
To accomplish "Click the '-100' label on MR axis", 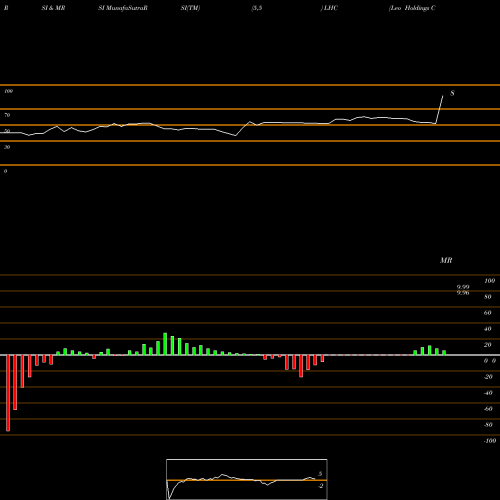I will pos(490,441).
